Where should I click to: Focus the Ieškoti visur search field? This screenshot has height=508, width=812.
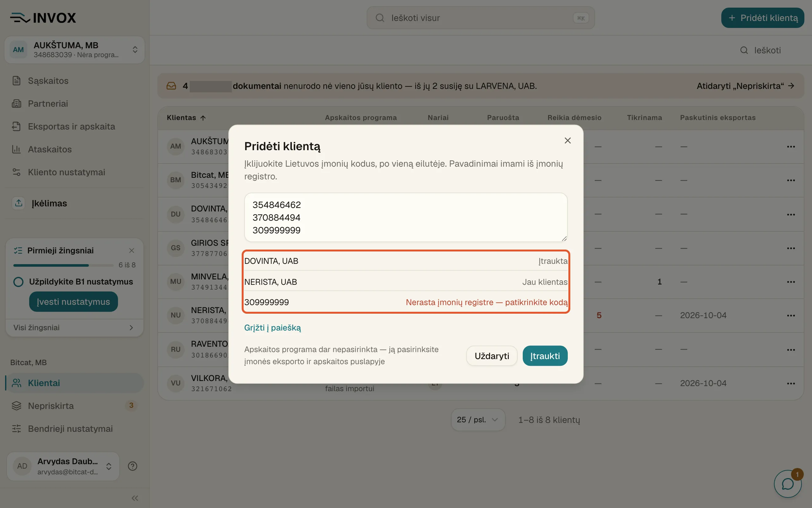481,18
